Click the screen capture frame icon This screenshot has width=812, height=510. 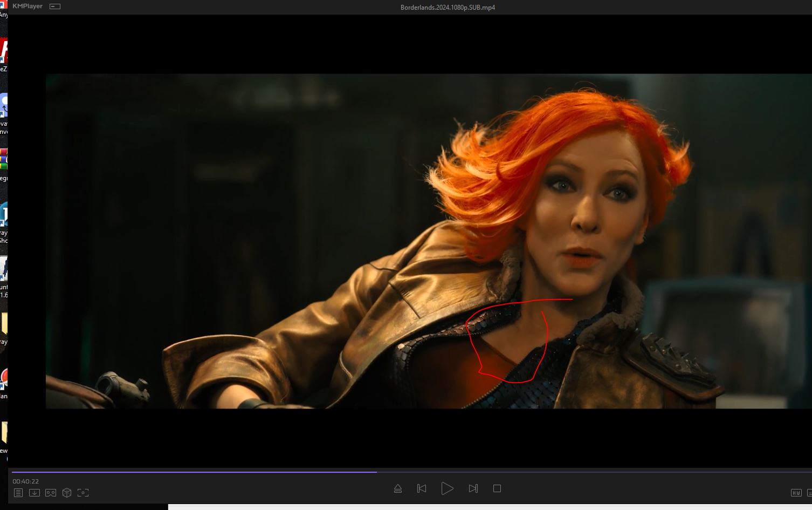(x=83, y=493)
